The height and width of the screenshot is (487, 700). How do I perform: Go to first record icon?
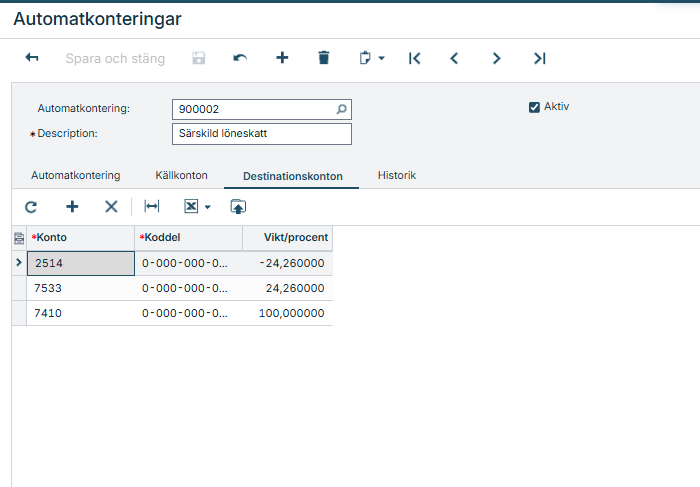click(x=414, y=59)
